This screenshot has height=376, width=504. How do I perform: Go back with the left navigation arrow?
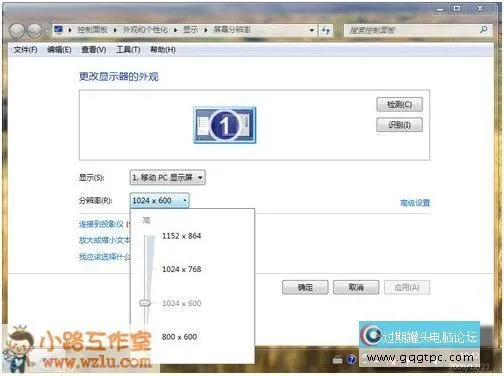tap(17, 30)
